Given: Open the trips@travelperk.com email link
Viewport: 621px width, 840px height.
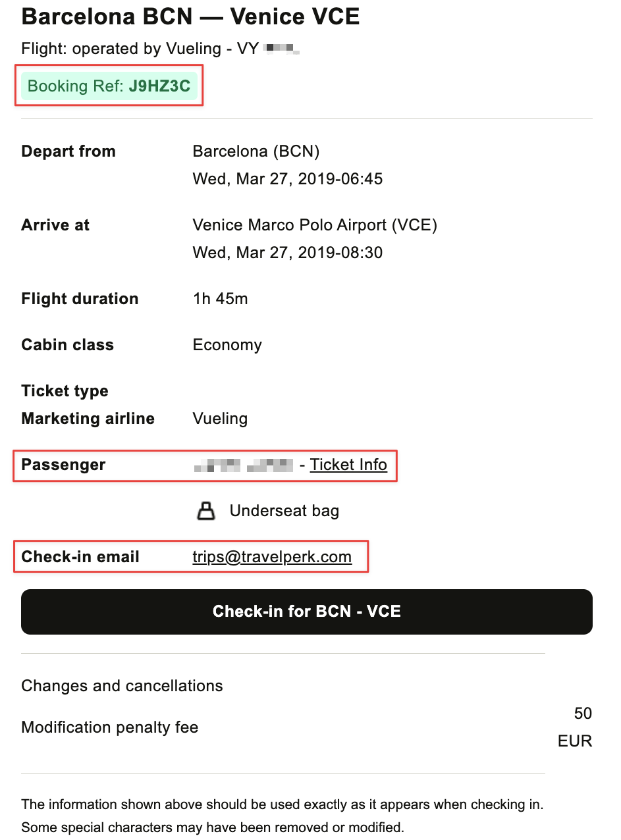Looking at the screenshot, I should pos(272,557).
